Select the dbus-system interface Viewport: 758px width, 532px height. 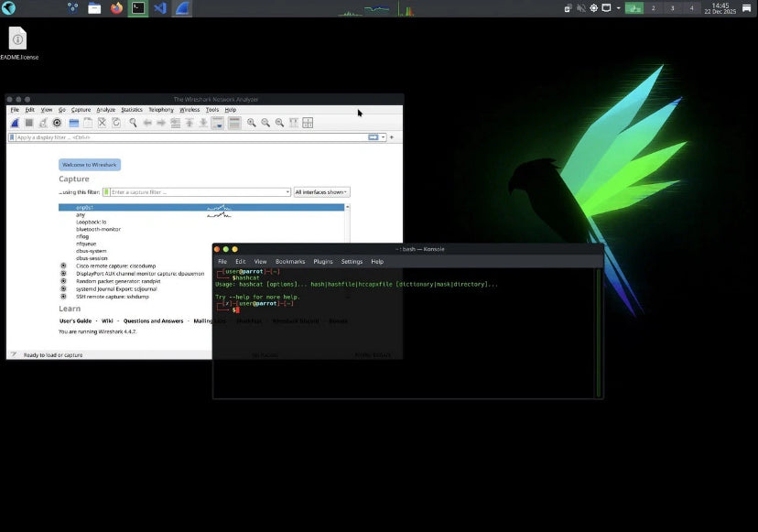pyautogui.click(x=91, y=251)
